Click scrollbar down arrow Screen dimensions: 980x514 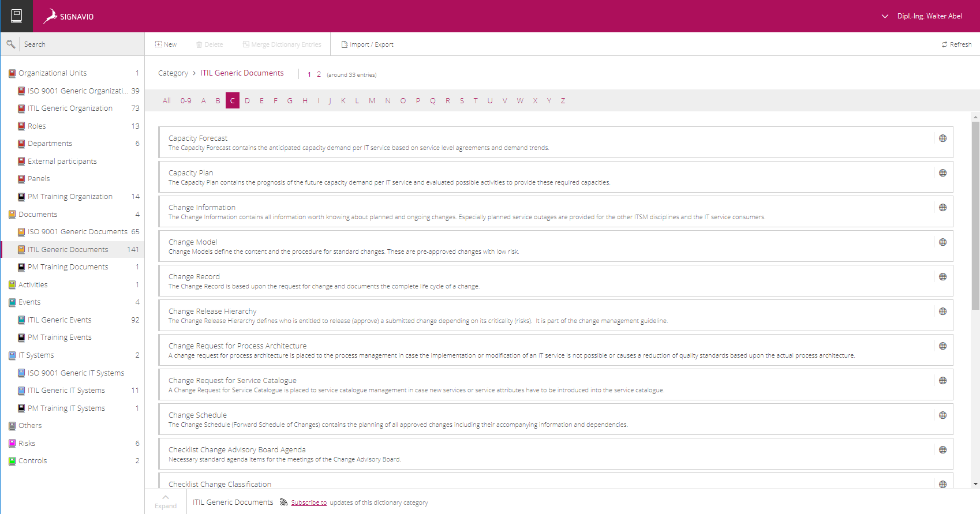point(975,484)
